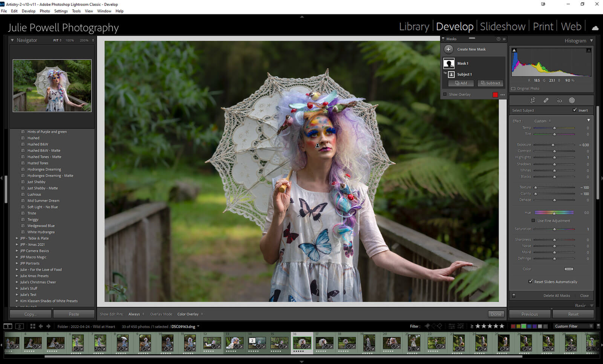Viewport: 603px width, 364px height.
Task: Go forward using the filmstrip right arrow
Action: (49, 326)
